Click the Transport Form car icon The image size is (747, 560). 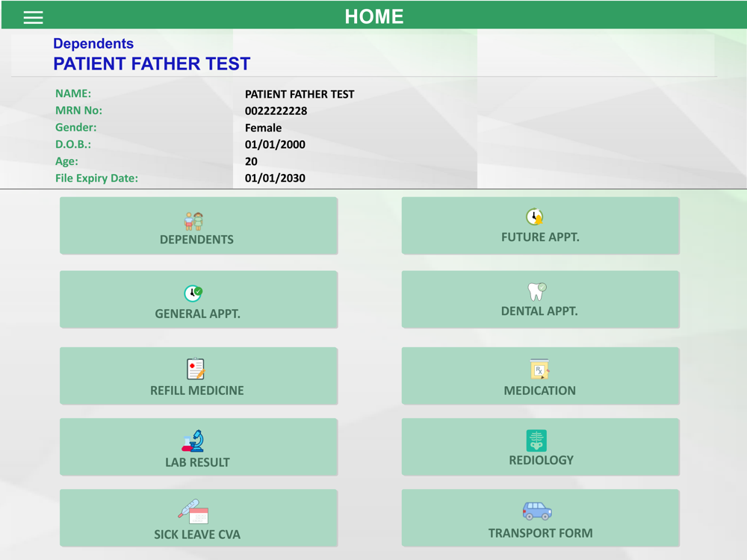[x=537, y=511]
